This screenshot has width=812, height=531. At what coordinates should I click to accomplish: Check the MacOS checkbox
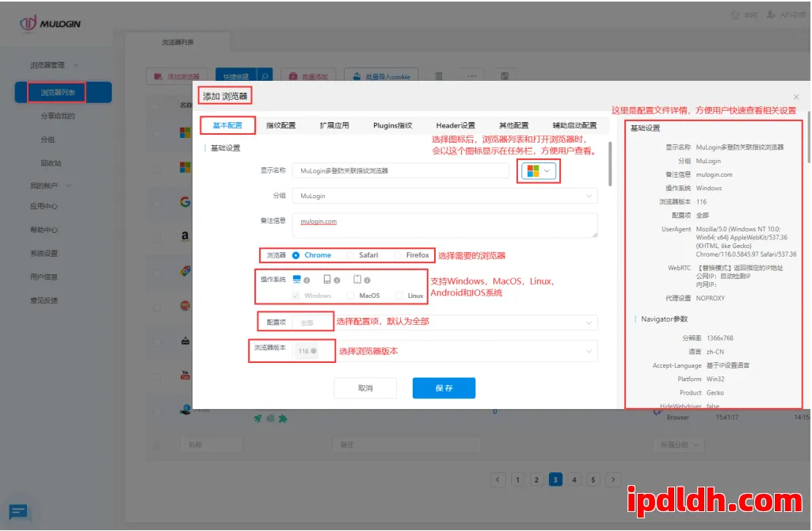[351, 296]
